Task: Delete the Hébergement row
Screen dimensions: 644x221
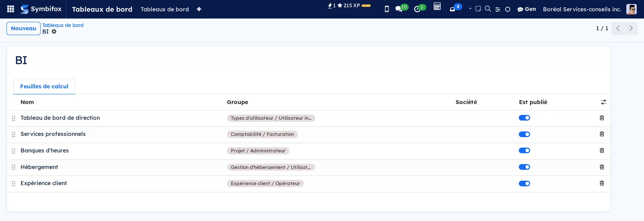Action: coord(602,167)
